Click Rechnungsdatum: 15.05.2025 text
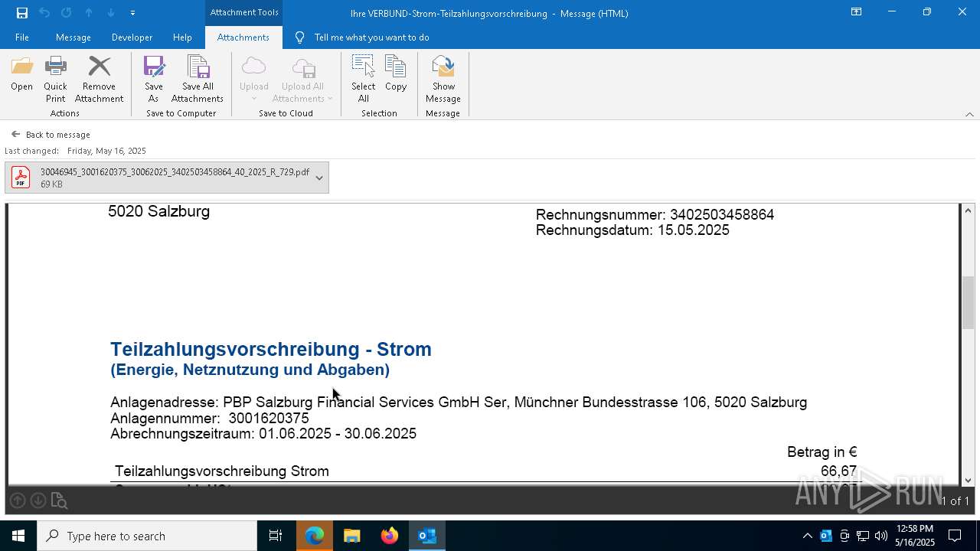Screen dimensions: 980x551 [x=632, y=230]
